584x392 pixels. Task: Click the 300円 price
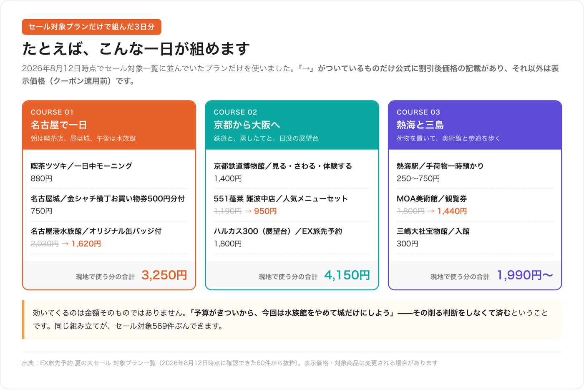(x=408, y=244)
